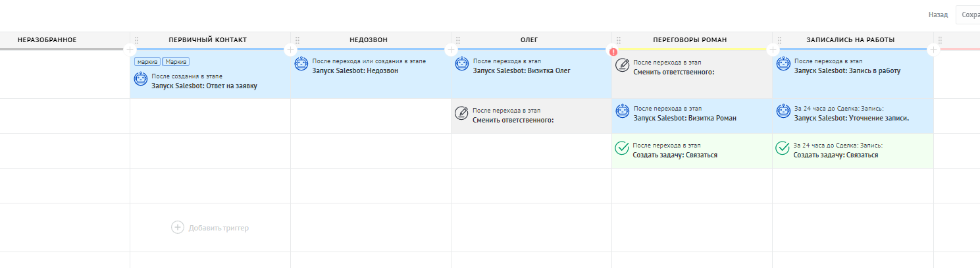Click the pencil icon in the Олег column
The image size is (980, 268).
point(462,113)
